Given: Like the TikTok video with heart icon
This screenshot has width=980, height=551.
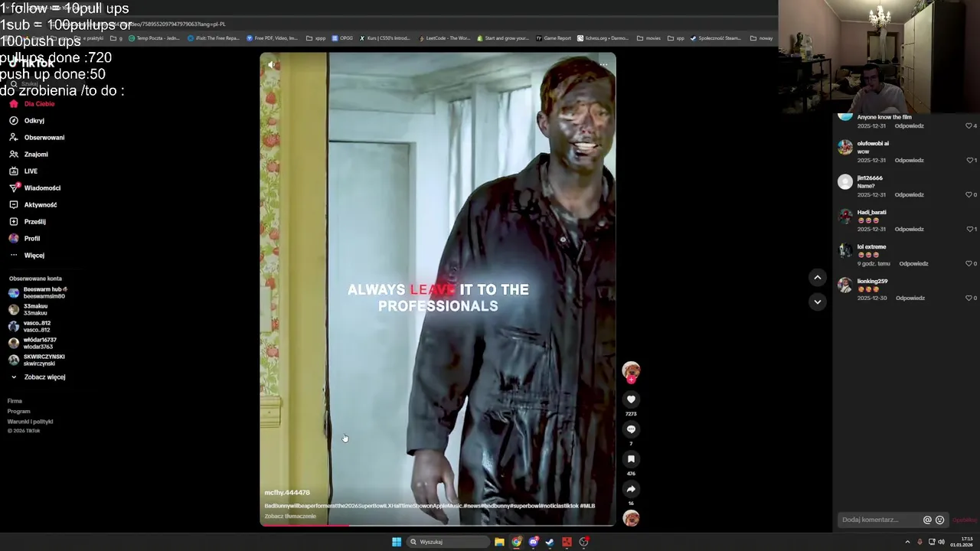Looking at the screenshot, I should [631, 399].
